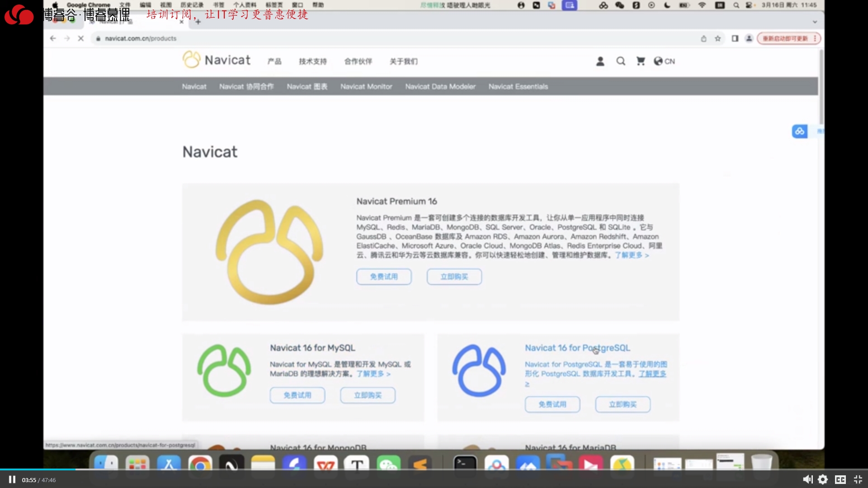
Task: Seek on the video progress bar
Action: tap(434, 469)
